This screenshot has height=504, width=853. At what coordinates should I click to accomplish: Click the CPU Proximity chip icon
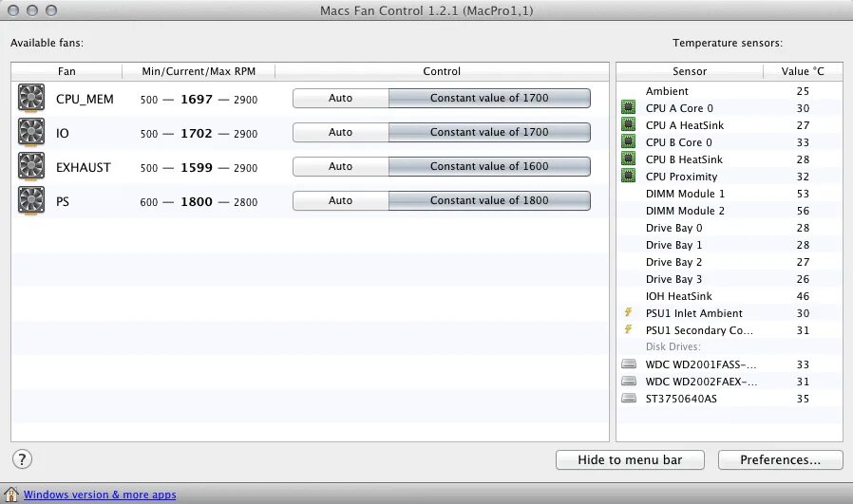628,177
